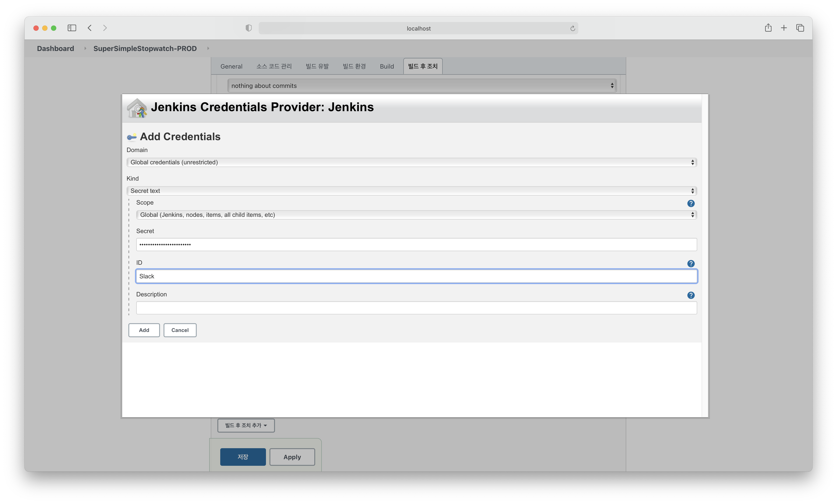Click the Description input field

pyautogui.click(x=416, y=308)
